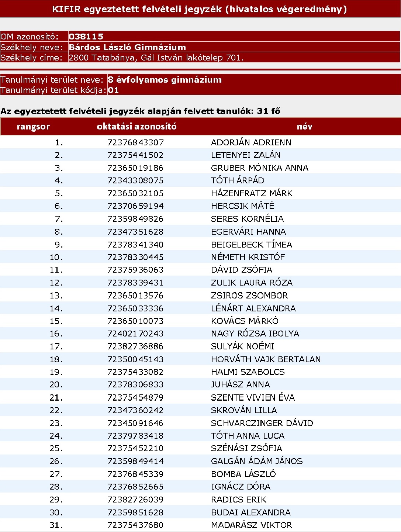
Task: Click the rank number 13. cell
Action: 56,296
